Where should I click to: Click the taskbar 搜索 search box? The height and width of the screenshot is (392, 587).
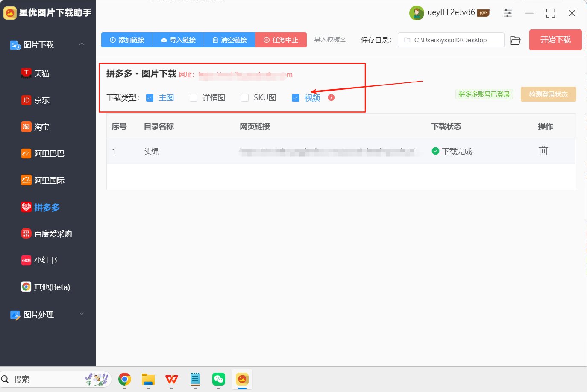pyautogui.click(x=56, y=379)
